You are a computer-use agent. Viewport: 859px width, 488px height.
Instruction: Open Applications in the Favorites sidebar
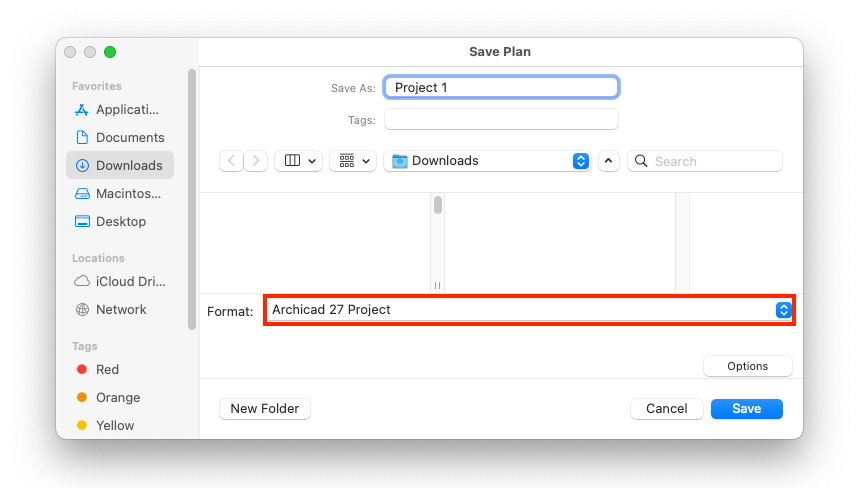click(119, 110)
